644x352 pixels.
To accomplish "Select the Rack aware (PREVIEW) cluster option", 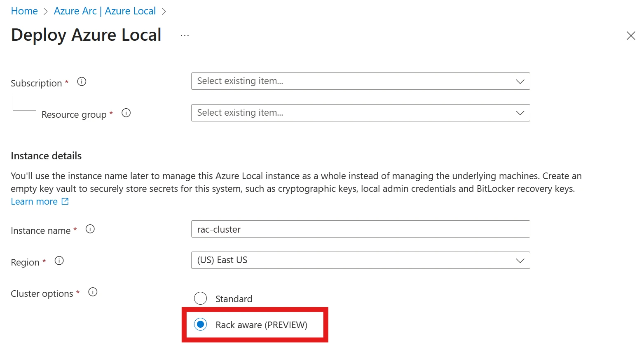I will [x=200, y=324].
